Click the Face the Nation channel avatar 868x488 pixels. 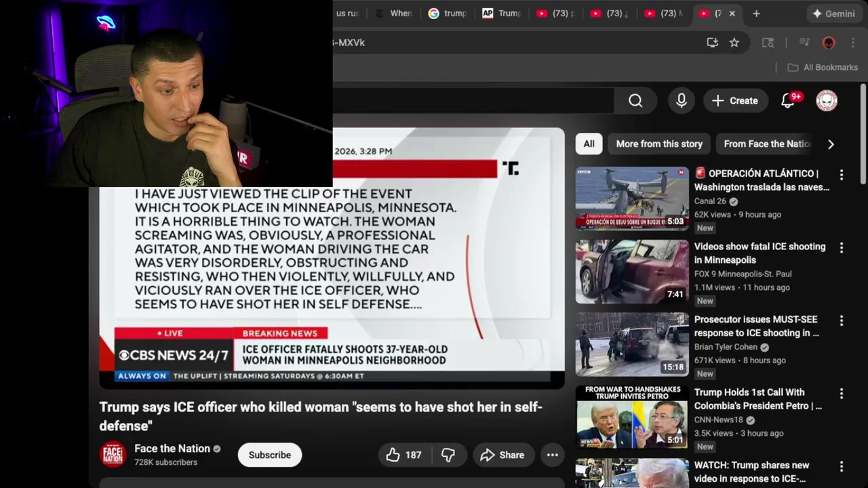tap(113, 455)
